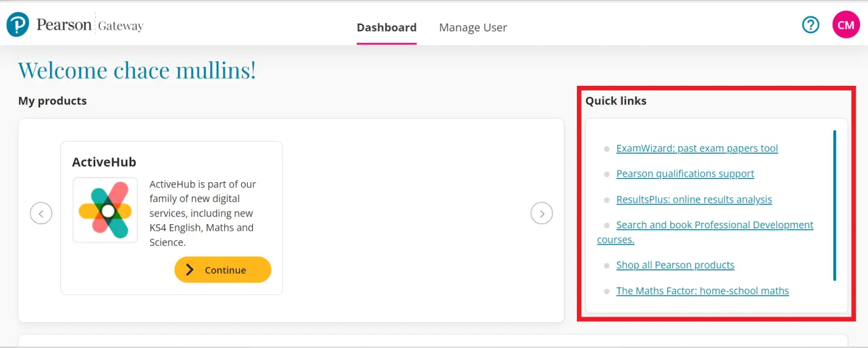868x348 pixels.
Task: Click the ActiveHub colorful product logo
Action: tap(105, 210)
